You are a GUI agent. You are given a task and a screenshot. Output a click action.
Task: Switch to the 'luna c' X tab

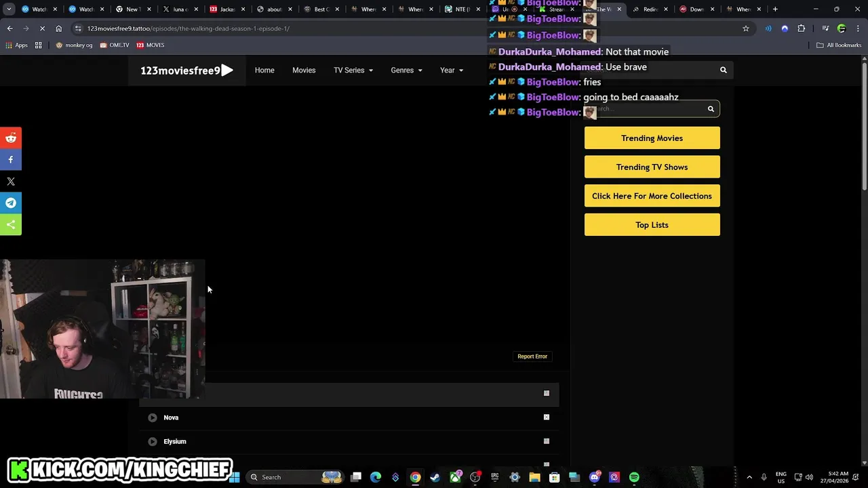[180, 9]
